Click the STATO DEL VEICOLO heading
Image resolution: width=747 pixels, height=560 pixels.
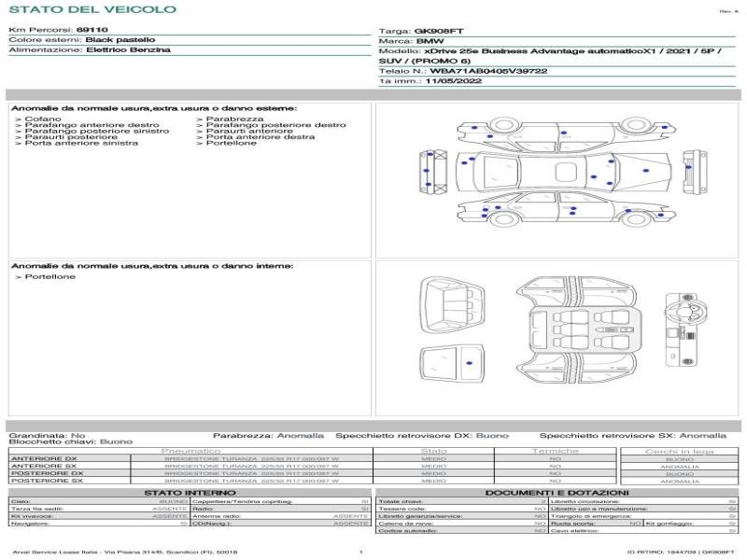click(92, 9)
